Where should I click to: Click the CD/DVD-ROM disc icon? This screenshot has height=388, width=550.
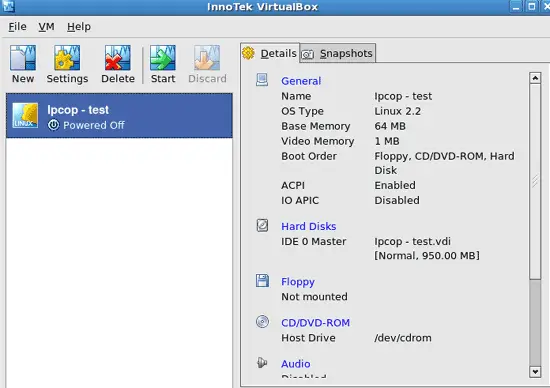[x=262, y=322]
